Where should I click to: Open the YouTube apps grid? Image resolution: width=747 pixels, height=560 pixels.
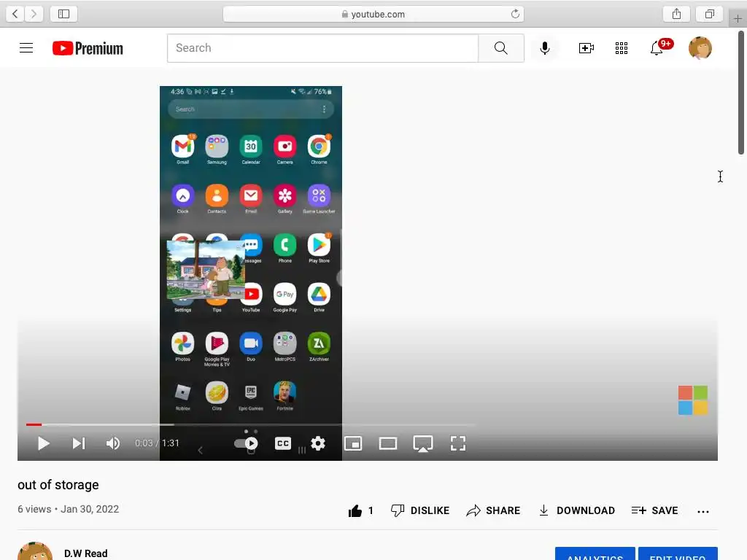(x=622, y=48)
